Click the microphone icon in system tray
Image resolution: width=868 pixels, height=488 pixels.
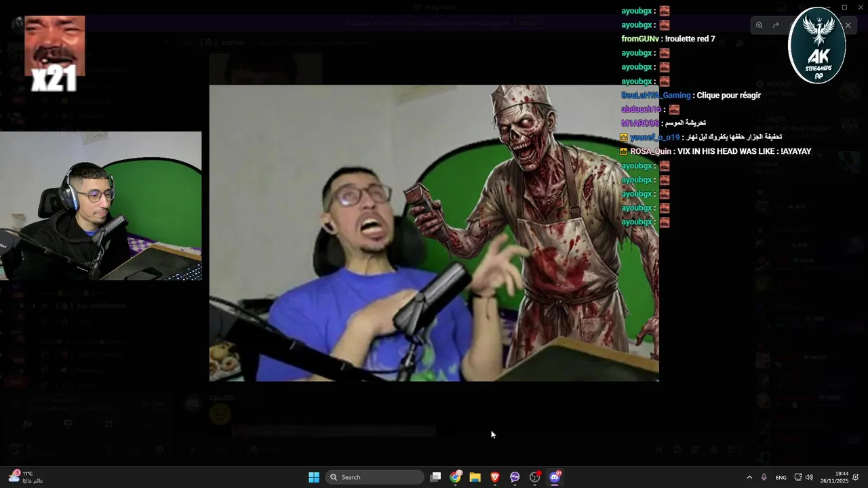click(764, 477)
